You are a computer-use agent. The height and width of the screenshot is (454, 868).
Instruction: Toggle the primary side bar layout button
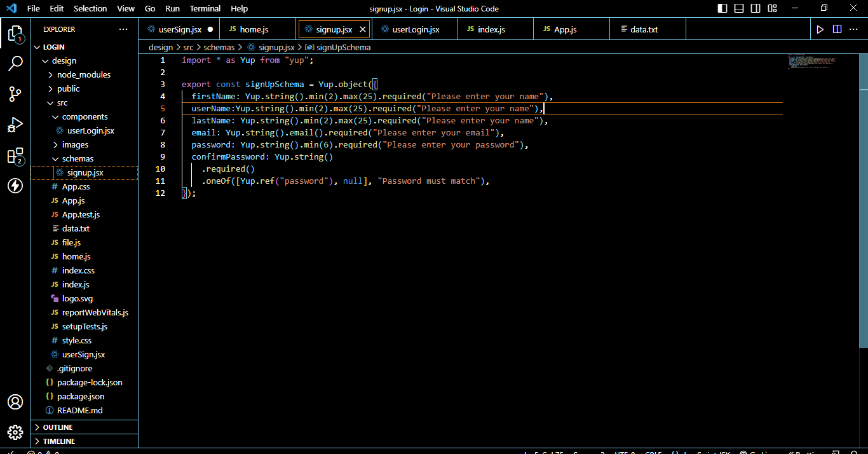722,9
